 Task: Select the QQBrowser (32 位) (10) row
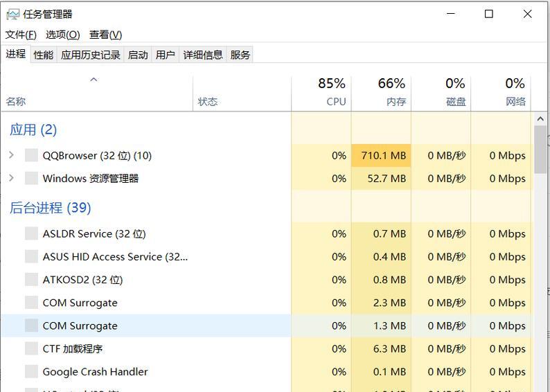(267, 155)
